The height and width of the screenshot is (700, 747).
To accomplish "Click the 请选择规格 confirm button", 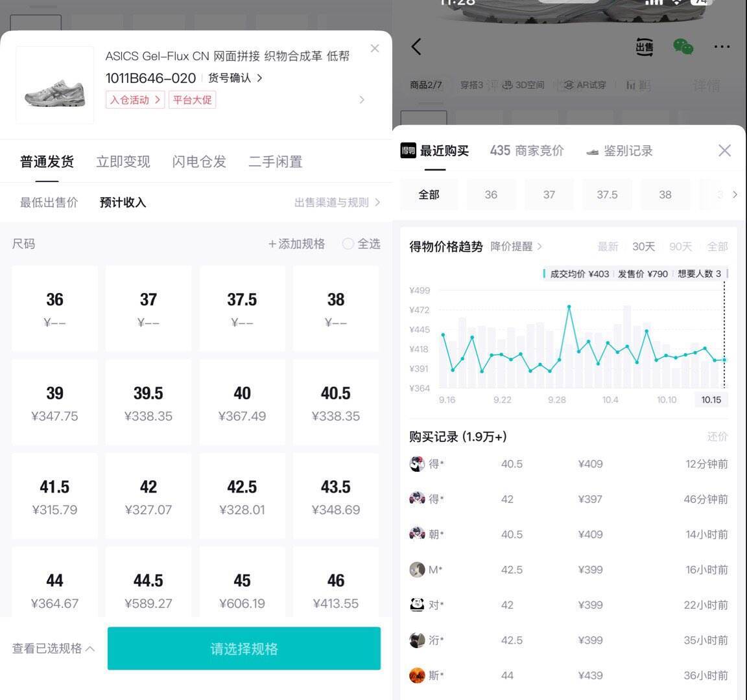I will pyautogui.click(x=244, y=649).
